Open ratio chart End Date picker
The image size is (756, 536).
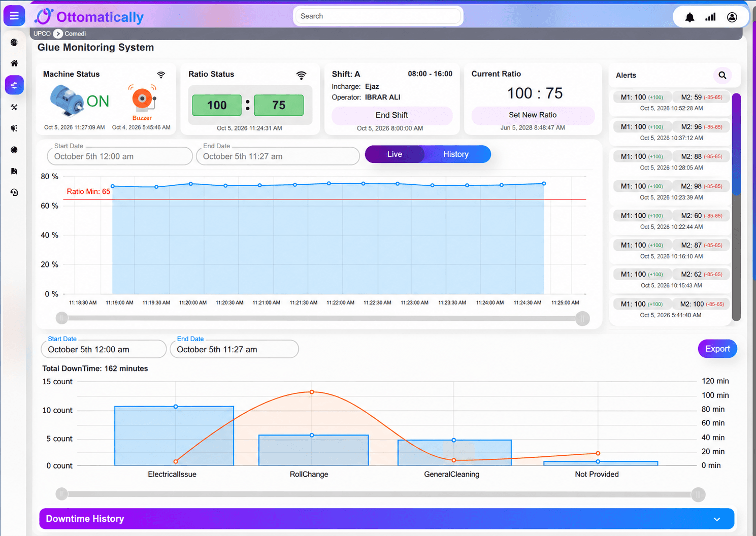[x=278, y=156]
